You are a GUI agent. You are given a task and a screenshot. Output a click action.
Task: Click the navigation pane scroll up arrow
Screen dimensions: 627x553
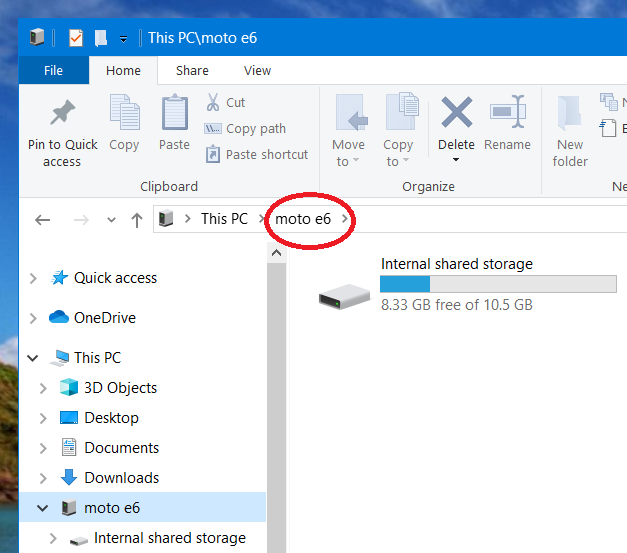pyautogui.click(x=276, y=253)
